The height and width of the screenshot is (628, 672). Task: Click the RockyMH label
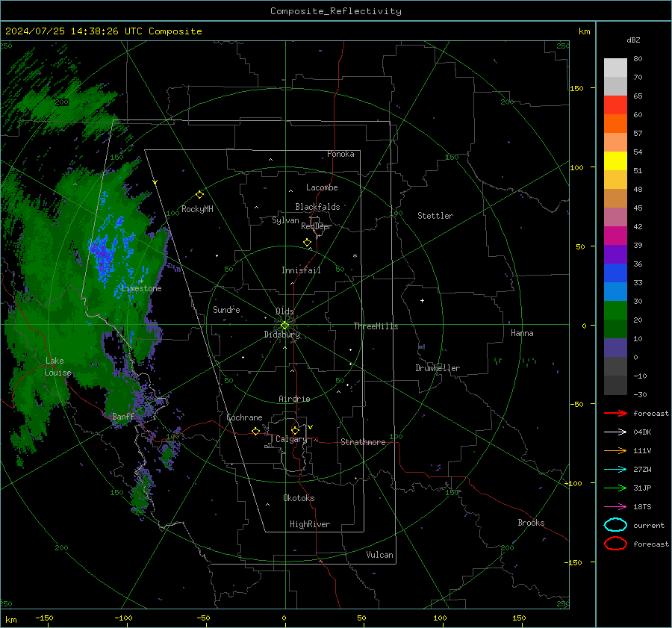click(197, 209)
